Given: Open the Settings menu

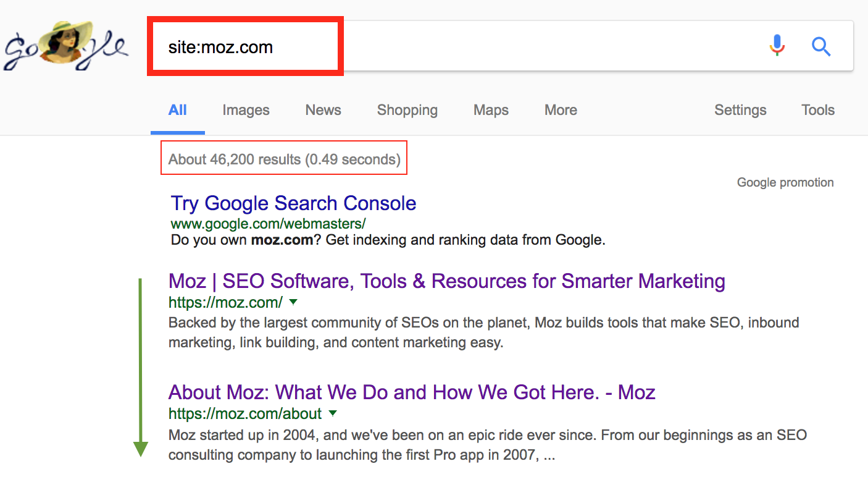Looking at the screenshot, I should coord(740,109).
